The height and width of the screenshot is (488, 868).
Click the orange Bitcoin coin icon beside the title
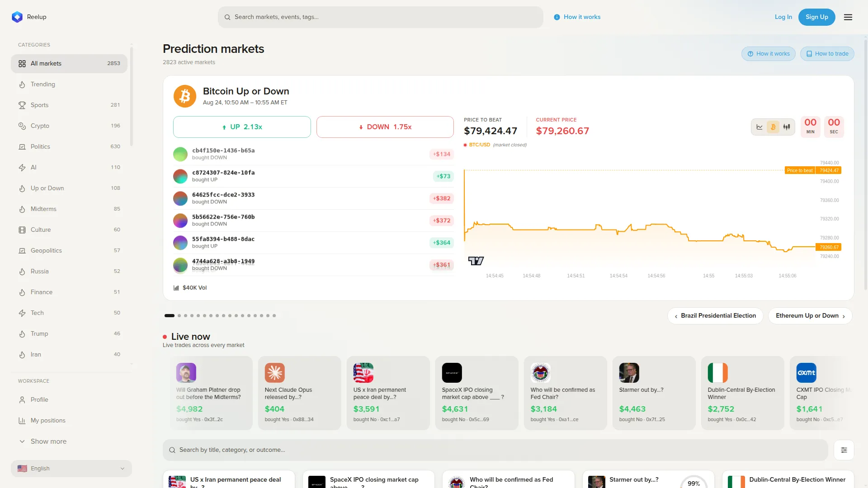point(185,96)
